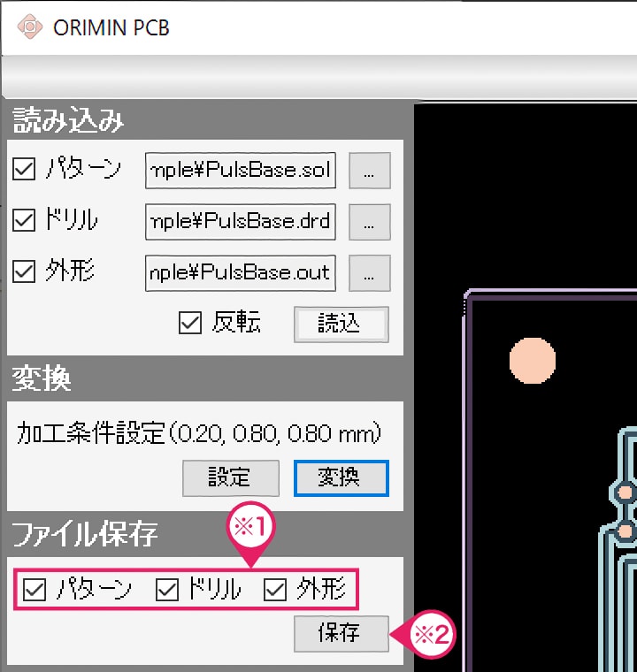Image resolution: width=637 pixels, height=672 pixels.
Task: Click the 変換 convert button
Action: [341, 477]
